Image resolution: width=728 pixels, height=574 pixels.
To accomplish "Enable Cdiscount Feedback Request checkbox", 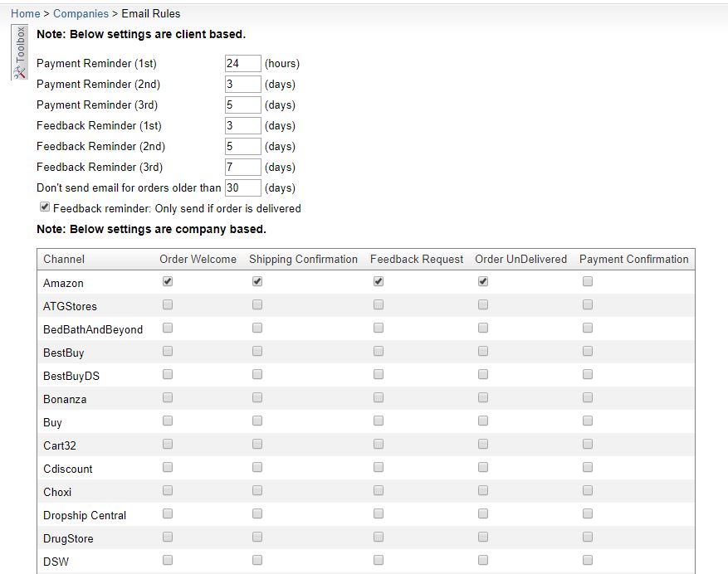I will click(379, 467).
